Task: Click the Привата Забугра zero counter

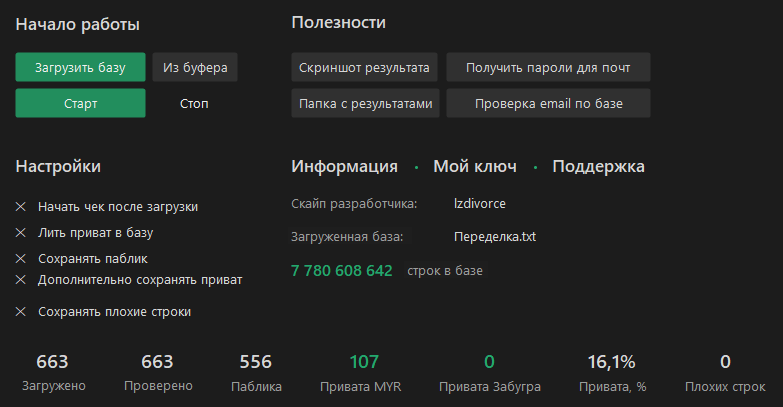Action: (x=489, y=372)
